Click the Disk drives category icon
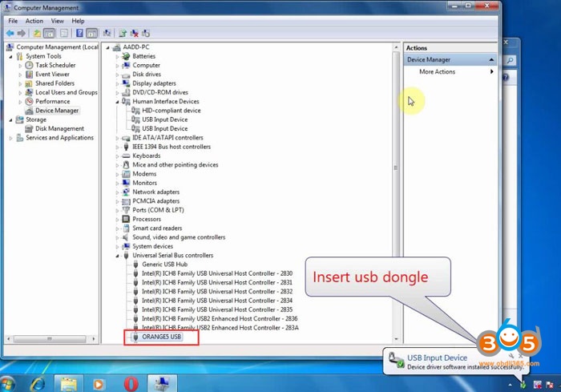Viewport: 561px width, 392px height. (126, 75)
